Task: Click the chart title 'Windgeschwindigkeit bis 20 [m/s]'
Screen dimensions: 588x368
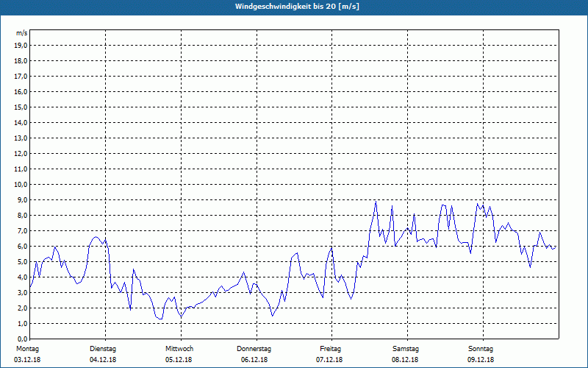Action: point(297,7)
